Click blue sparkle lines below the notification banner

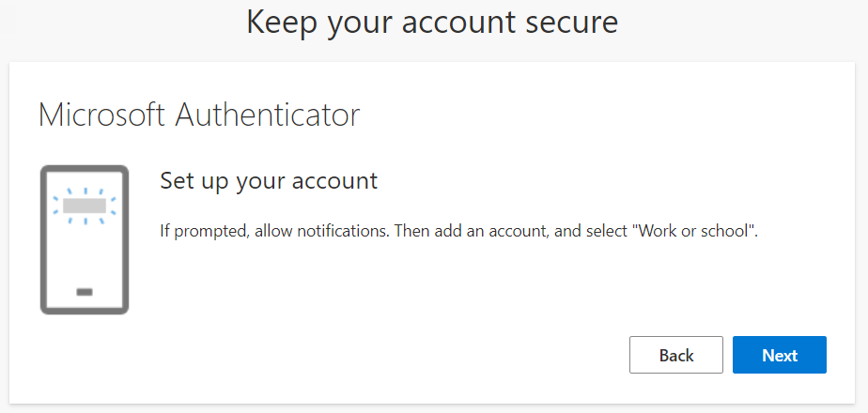85,221
